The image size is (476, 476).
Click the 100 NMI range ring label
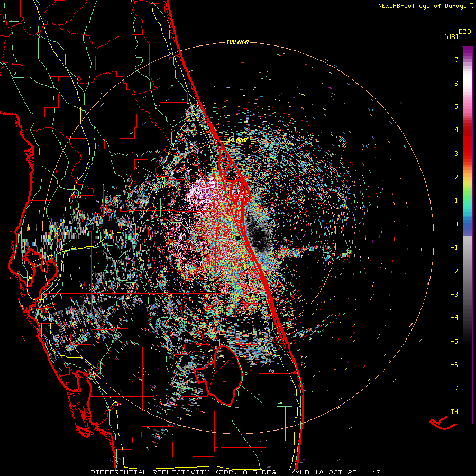(x=237, y=42)
